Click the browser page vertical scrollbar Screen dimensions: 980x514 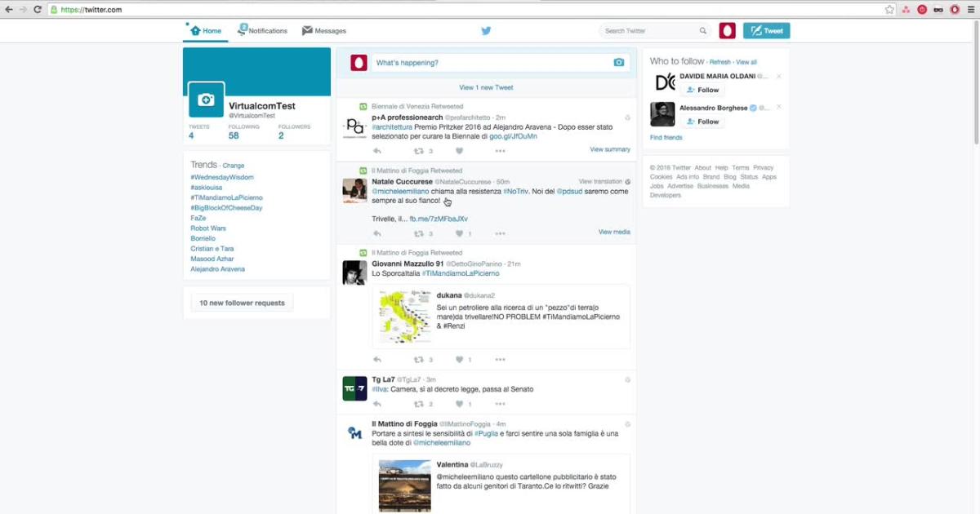tap(976, 82)
